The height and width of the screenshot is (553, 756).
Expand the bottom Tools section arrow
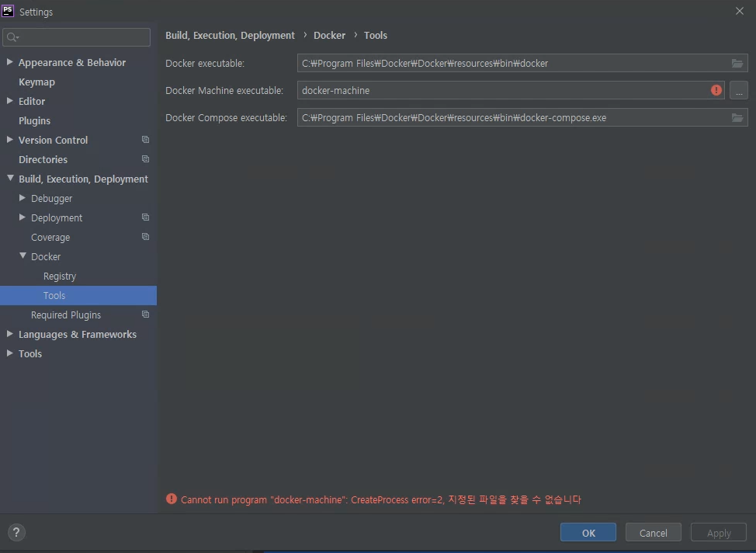[x=9, y=353]
